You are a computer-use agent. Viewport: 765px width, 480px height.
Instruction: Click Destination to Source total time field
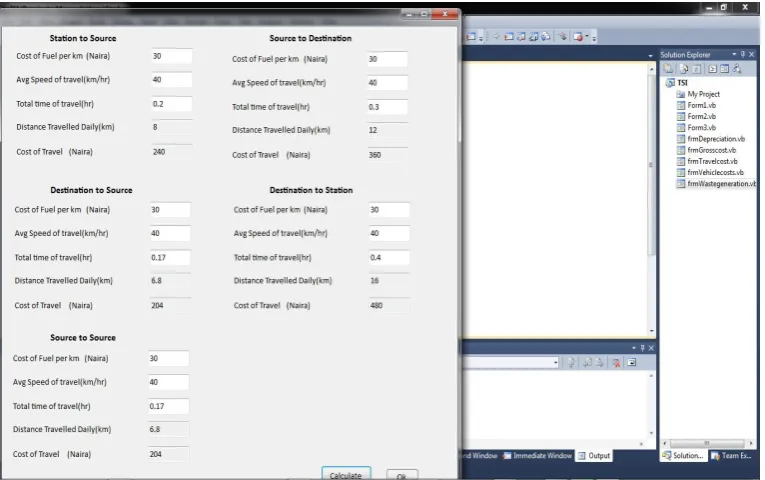point(170,258)
